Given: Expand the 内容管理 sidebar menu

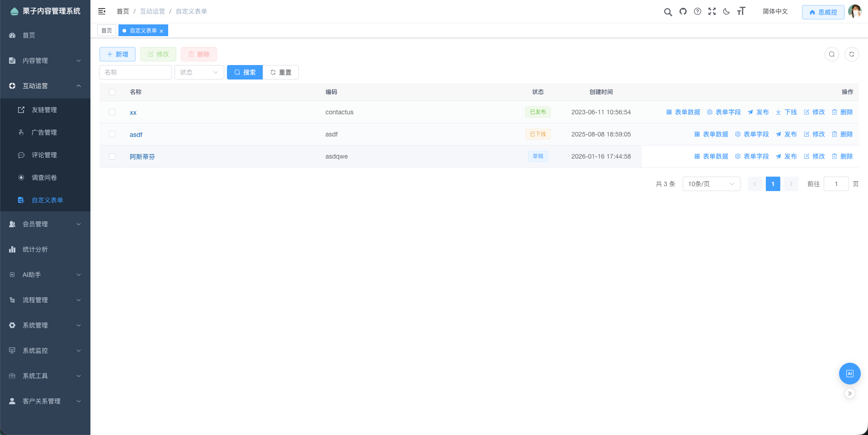Looking at the screenshot, I should 45,61.
